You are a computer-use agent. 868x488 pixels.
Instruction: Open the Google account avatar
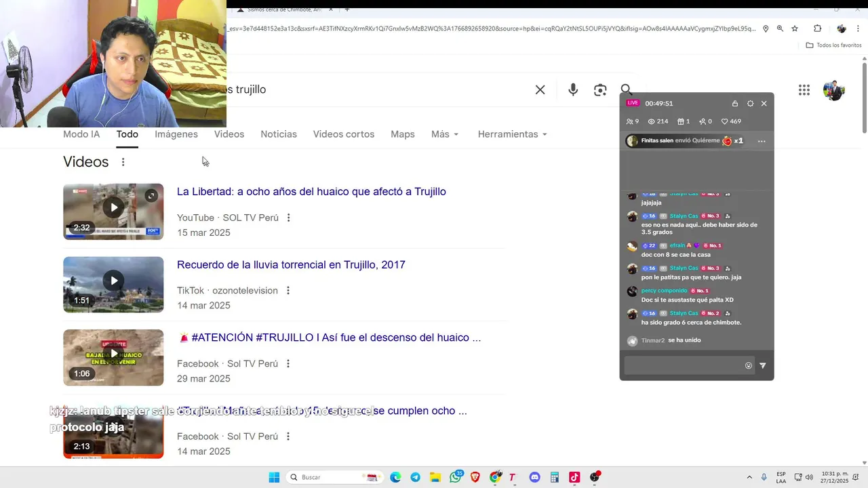click(833, 89)
